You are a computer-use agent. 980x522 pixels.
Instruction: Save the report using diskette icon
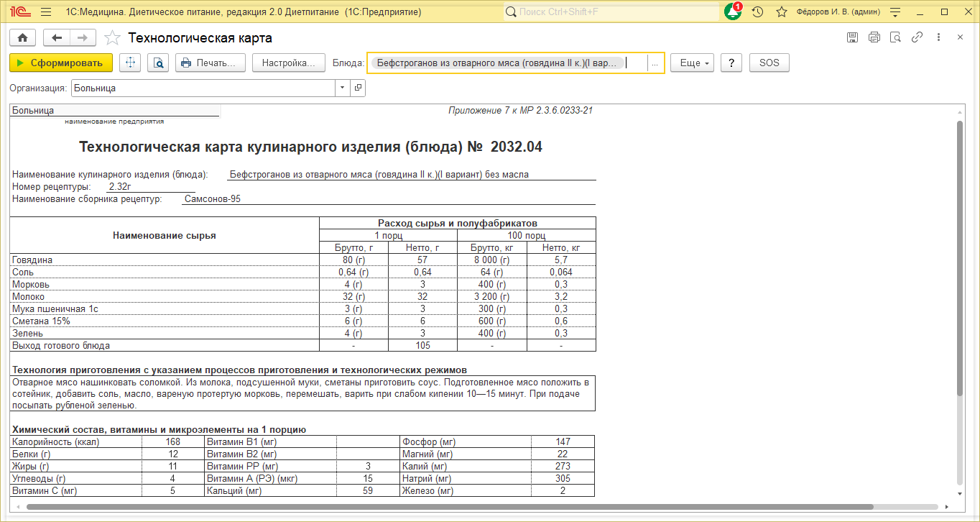853,37
